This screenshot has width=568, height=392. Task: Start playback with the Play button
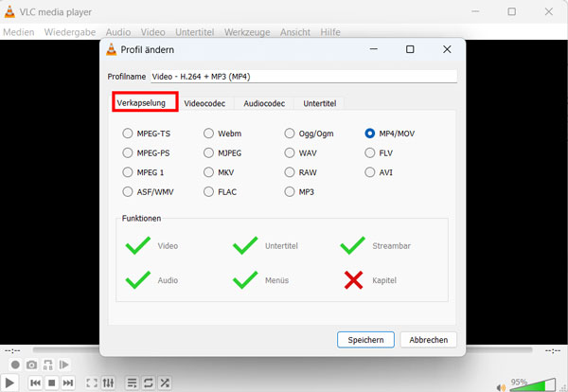[x=9, y=383]
